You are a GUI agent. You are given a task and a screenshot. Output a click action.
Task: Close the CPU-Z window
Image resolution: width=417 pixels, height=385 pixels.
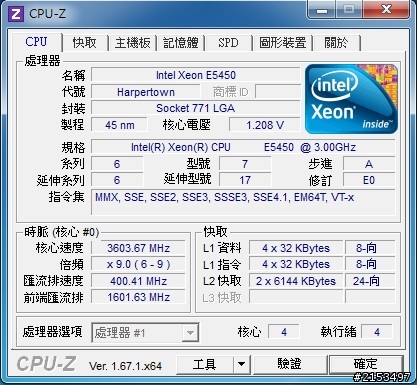pos(386,10)
